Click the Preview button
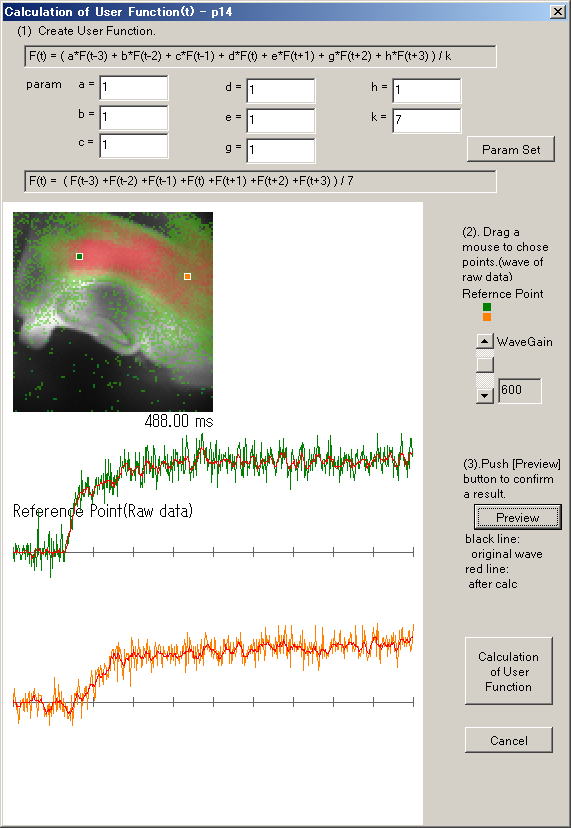 coord(518,517)
